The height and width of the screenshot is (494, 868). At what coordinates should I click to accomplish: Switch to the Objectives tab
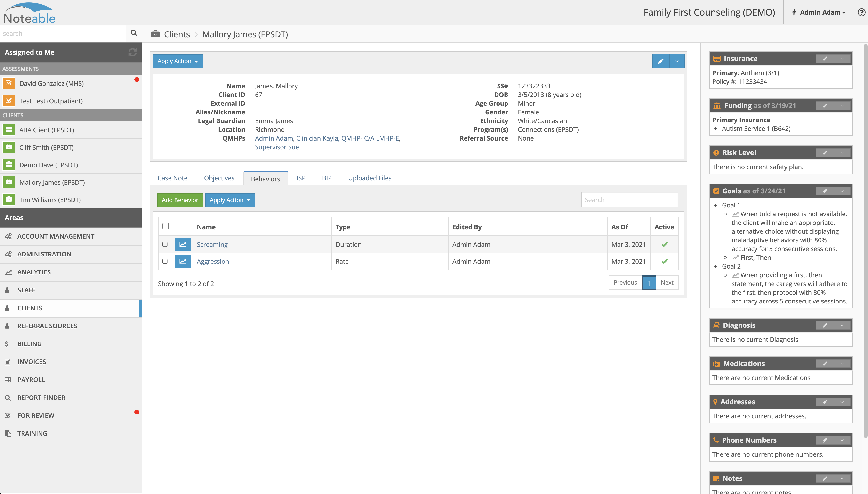(219, 178)
